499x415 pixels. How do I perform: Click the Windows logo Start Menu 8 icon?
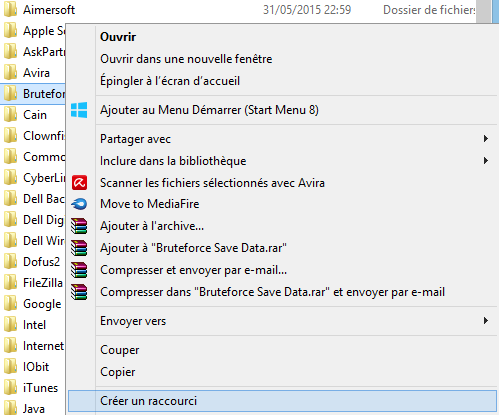click(x=79, y=110)
